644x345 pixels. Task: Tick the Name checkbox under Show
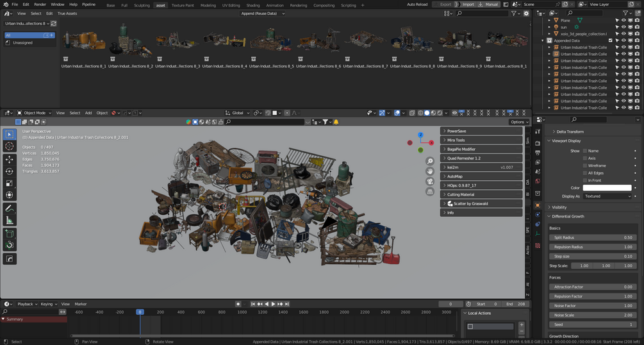[x=585, y=151]
